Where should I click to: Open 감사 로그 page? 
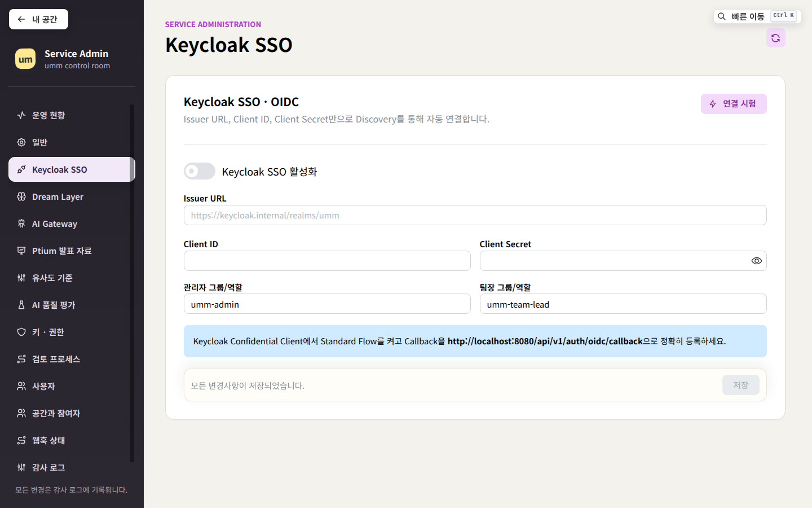(72, 467)
